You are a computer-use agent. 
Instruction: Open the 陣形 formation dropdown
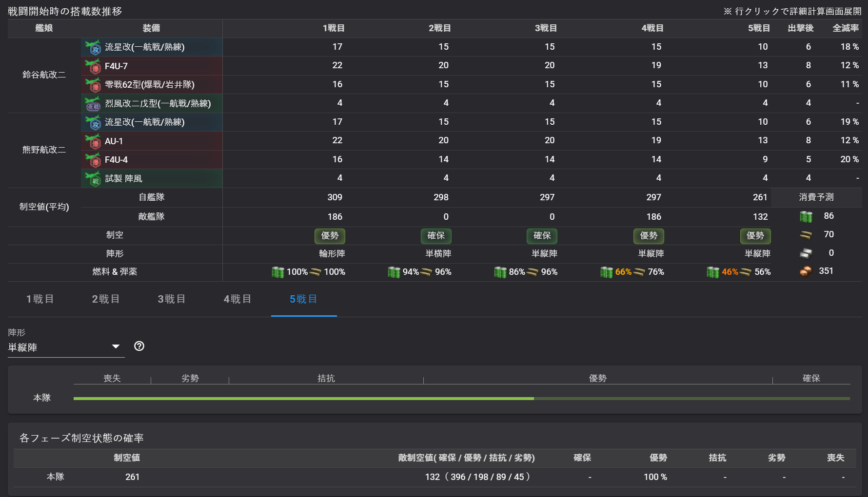pos(66,347)
